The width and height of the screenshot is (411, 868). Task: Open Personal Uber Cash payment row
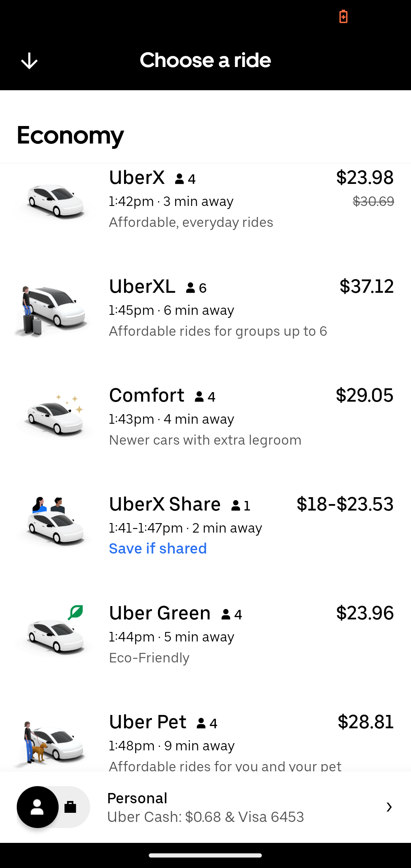pyautogui.click(x=205, y=807)
